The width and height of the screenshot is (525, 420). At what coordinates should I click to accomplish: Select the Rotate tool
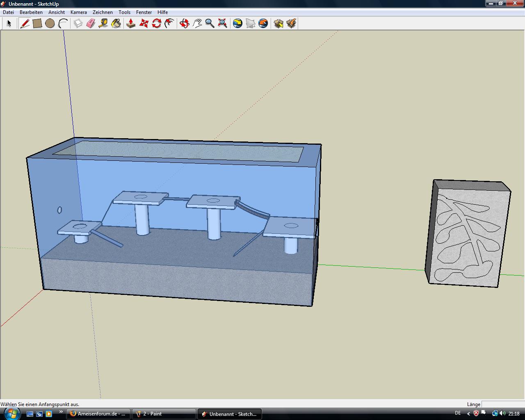[x=156, y=23]
